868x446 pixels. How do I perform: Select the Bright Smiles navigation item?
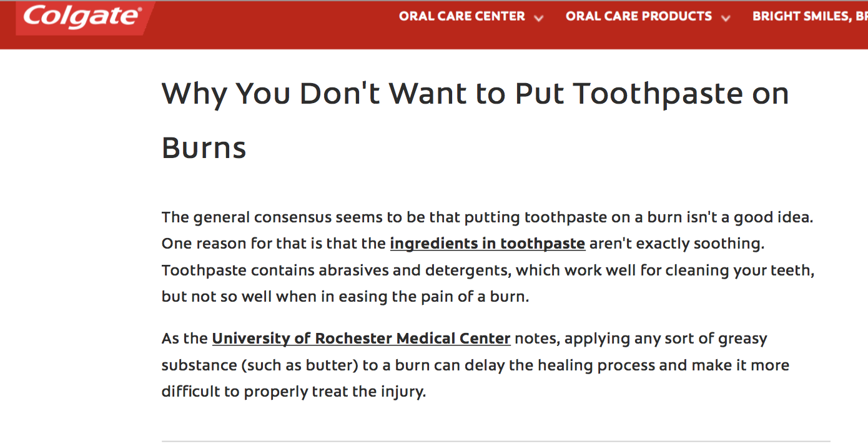(x=810, y=16)
